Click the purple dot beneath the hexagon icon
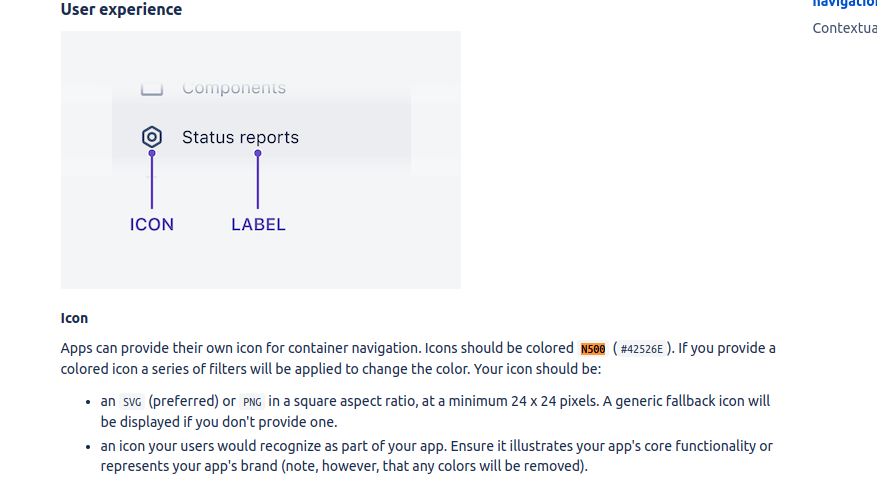The width and height of the screenshot is (877, 488). coord(152,153)
